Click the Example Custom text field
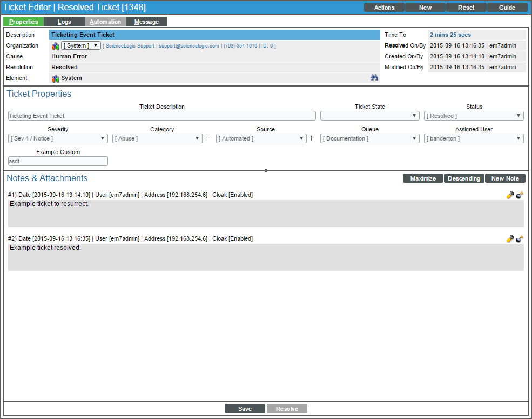532x419 pixels. [58, 161]
